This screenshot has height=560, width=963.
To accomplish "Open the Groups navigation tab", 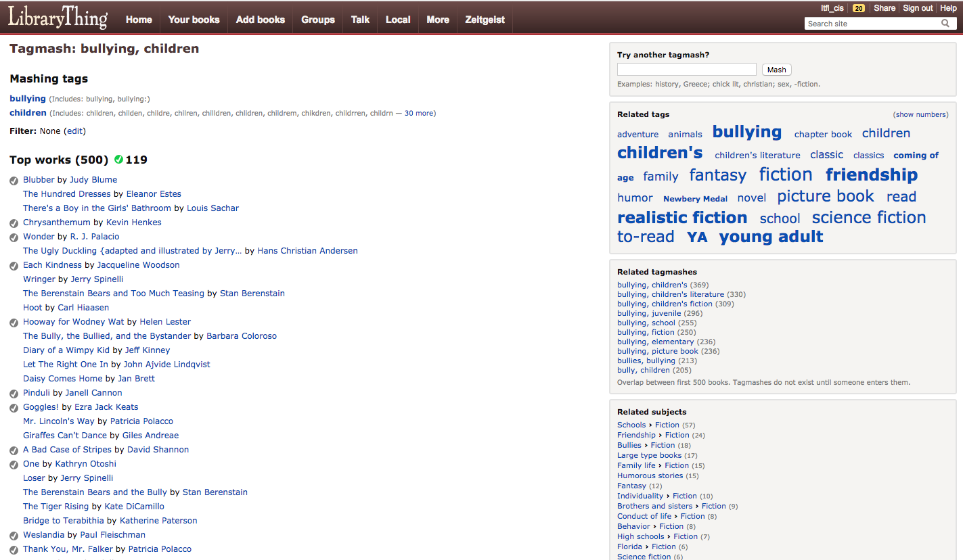I will (318, 20).
